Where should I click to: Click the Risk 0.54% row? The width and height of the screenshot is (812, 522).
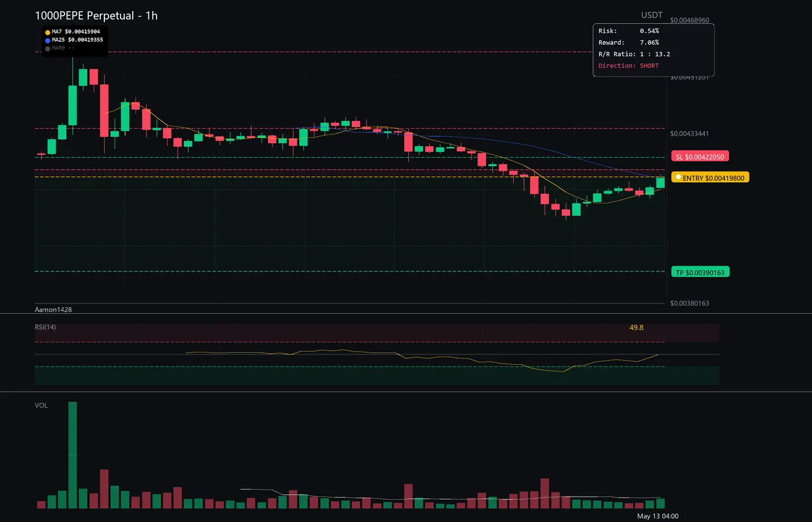click(629, 31)
